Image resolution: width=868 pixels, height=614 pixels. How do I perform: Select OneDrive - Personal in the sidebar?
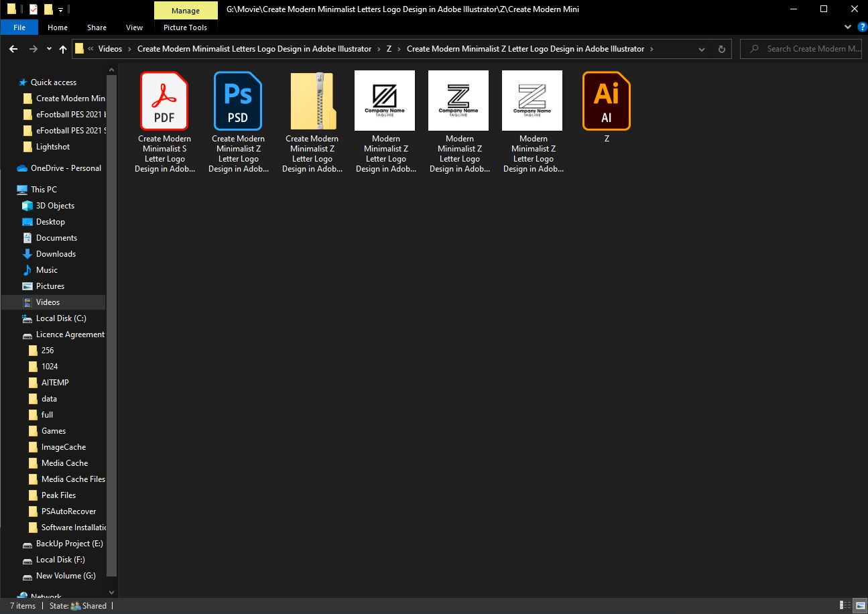(66, 168)
